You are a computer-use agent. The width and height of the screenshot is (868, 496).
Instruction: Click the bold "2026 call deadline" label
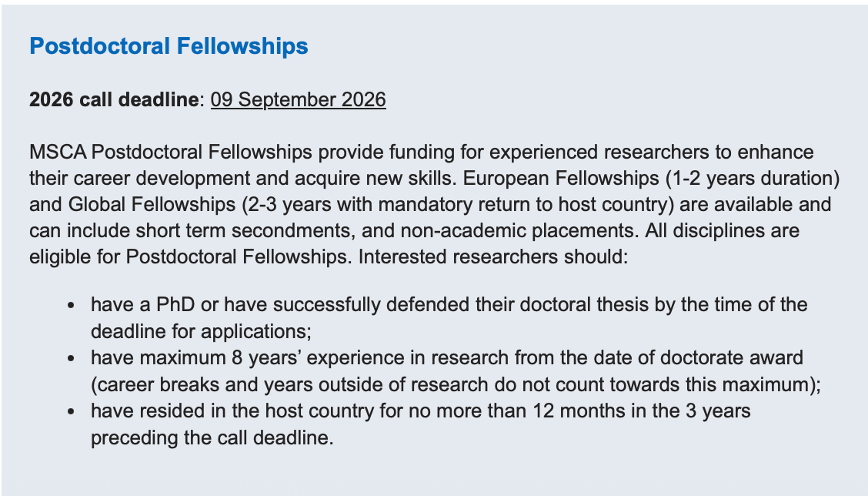coord(113,100)
